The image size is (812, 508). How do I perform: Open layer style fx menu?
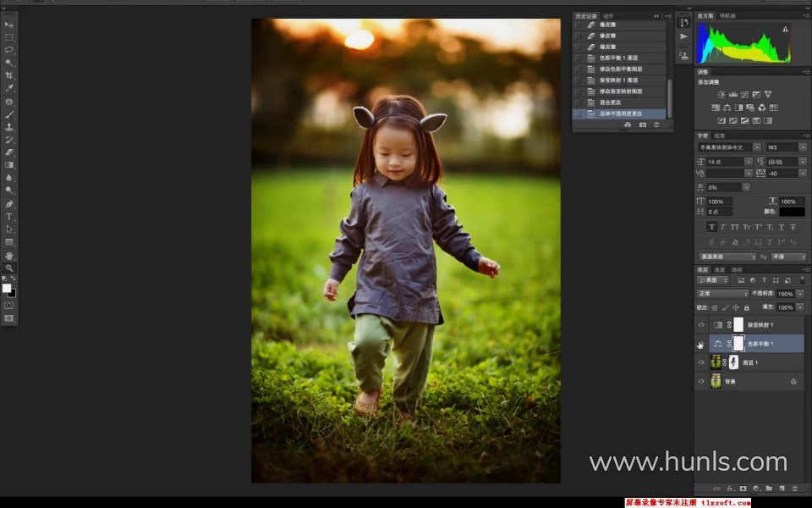[730, 489]
